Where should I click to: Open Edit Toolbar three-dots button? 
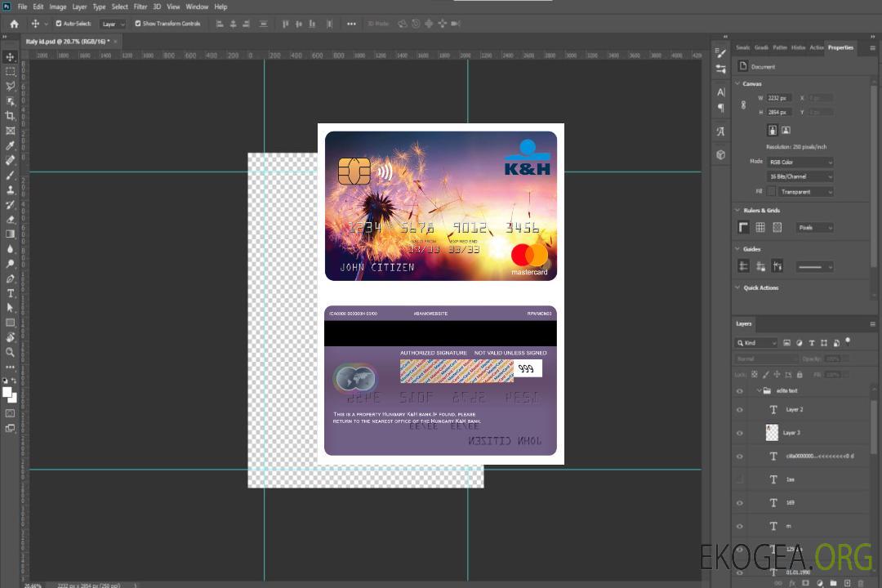tap(10, 367)
